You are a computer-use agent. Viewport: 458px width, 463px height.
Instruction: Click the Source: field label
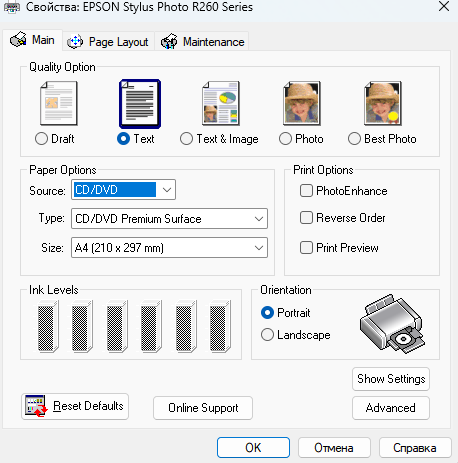(47, 191)
